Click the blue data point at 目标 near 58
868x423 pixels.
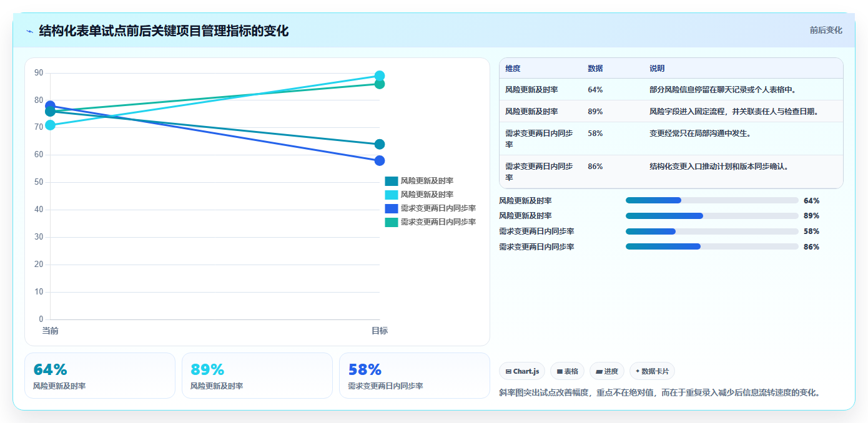pyautogui.click(x=379, y=161)
